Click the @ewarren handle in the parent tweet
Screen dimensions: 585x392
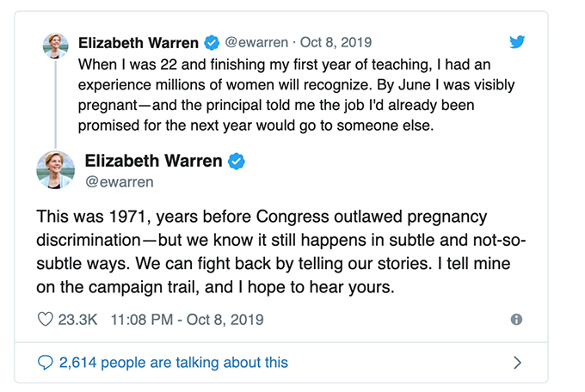pyautogui.click(x=257, y=42)
